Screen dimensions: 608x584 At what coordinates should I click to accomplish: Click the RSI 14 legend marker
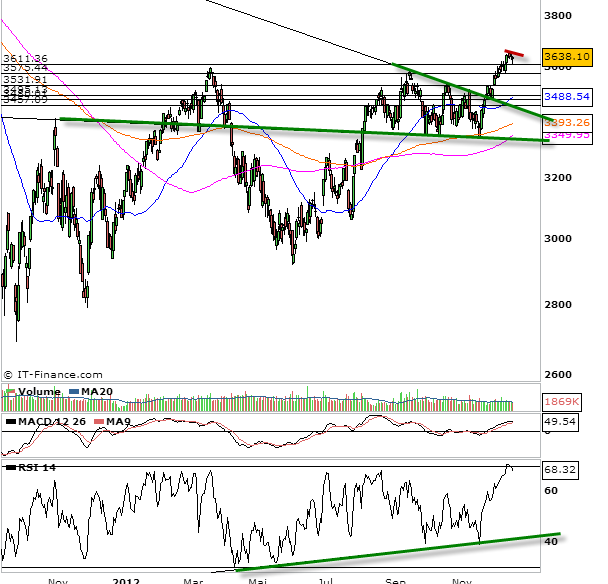click(11, 467)
